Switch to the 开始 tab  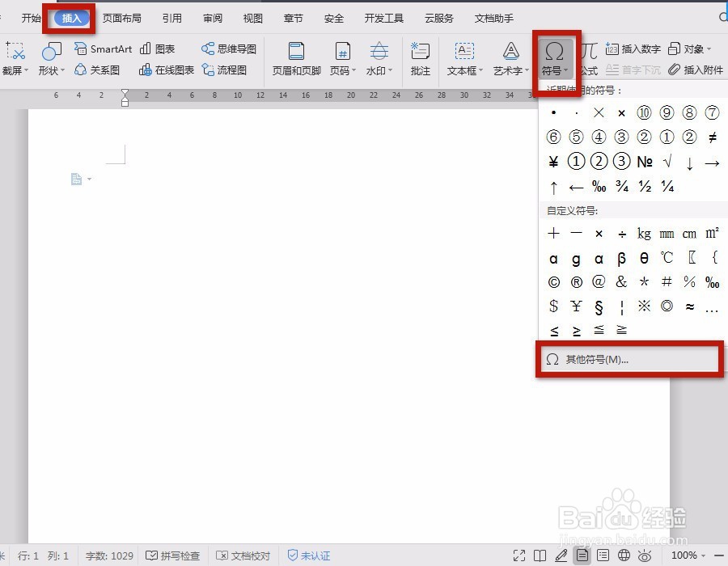[31, 18]
